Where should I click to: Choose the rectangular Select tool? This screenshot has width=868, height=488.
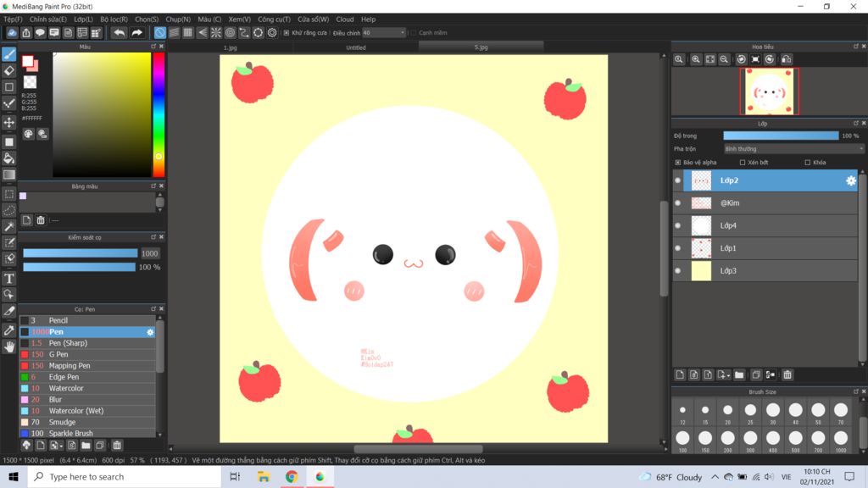pyautogui.click(x=8, y=194)
